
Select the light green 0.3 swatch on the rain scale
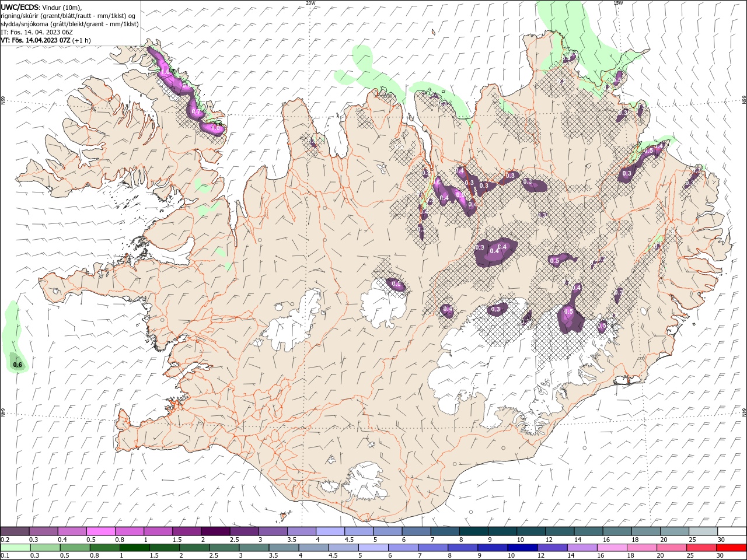[x=45, y=548]
